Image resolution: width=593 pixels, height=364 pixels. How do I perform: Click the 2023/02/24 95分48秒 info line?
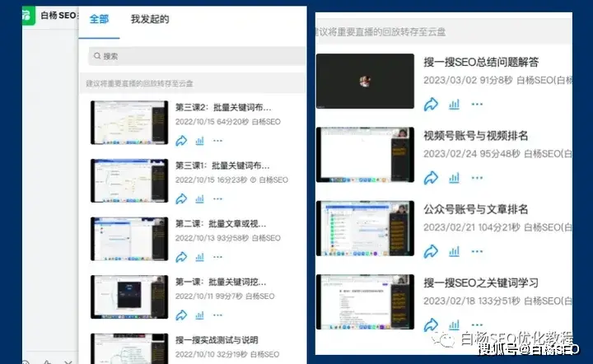pyautogui.click(x=497, y=154)
